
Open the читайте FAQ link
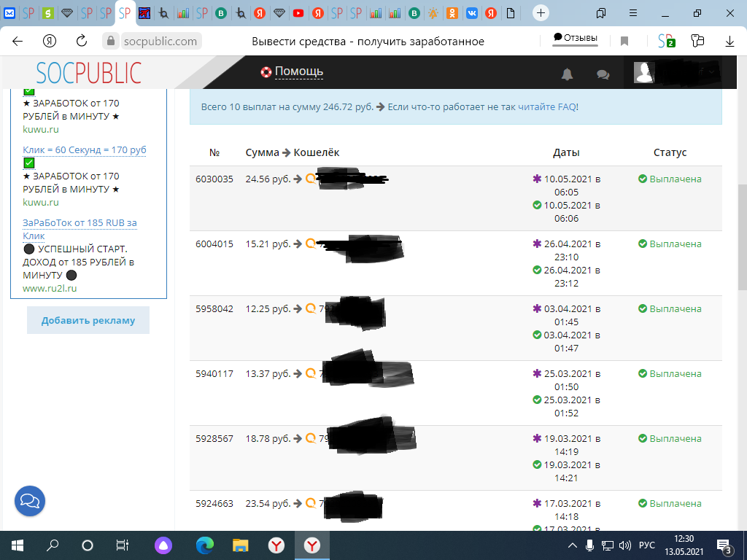547,106
